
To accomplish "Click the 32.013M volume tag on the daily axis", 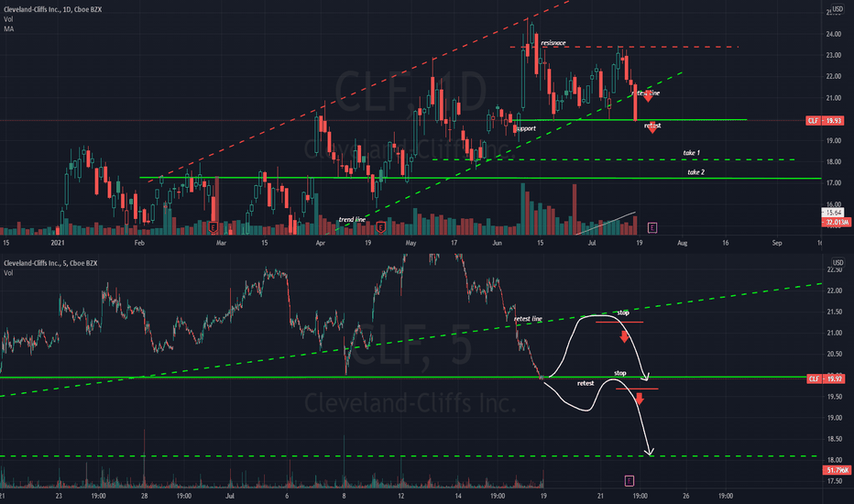I will coord(836,223).
